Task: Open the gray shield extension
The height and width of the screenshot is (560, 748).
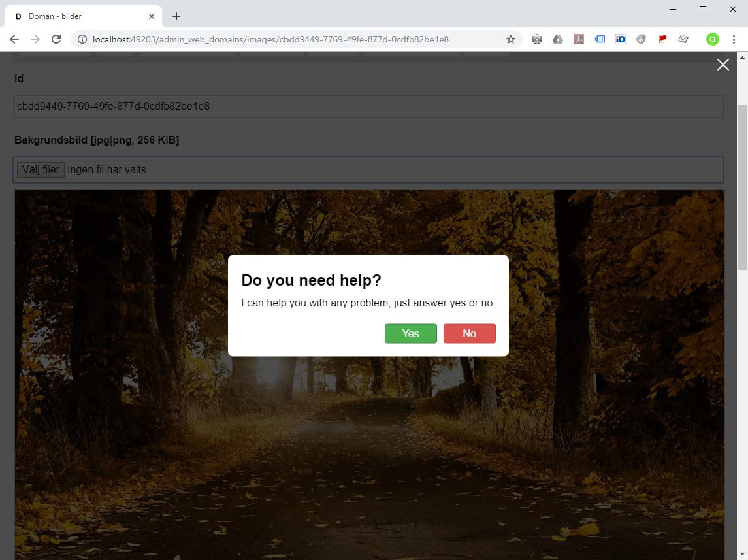Action: pos(641,39)
